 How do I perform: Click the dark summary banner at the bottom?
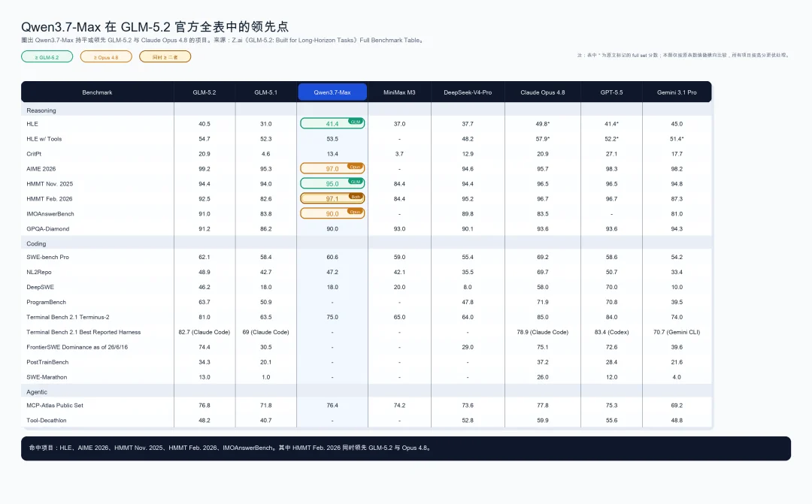(406, 448)
